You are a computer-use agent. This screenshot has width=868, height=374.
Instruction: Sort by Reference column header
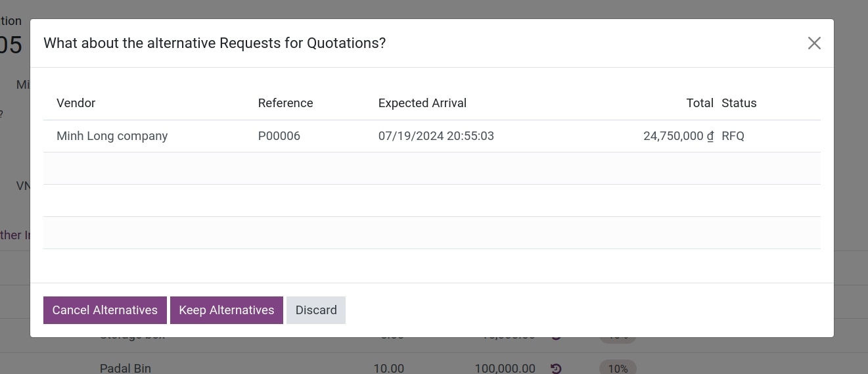tap(286, 103)
